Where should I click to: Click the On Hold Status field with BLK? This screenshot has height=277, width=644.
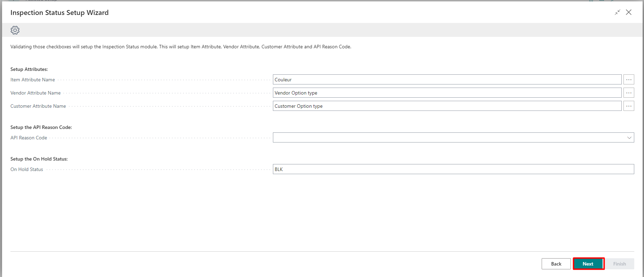coord(453,169)
